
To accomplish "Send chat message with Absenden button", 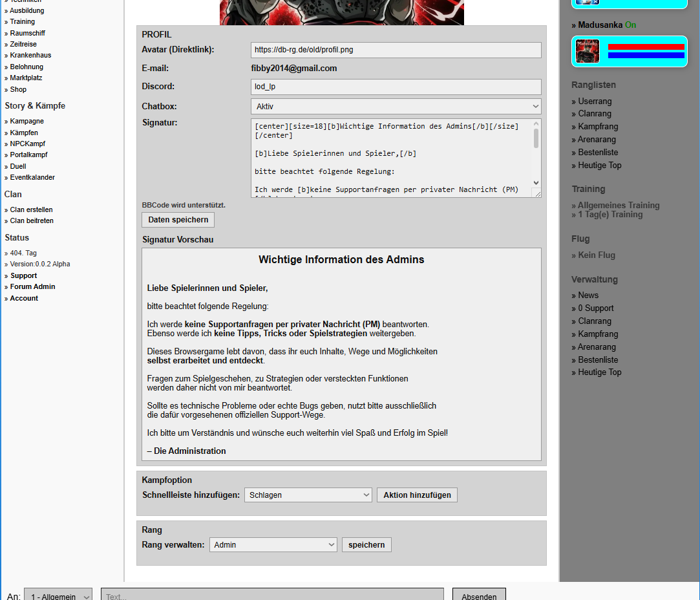I will pyautogui.click(x=479, y=595).
